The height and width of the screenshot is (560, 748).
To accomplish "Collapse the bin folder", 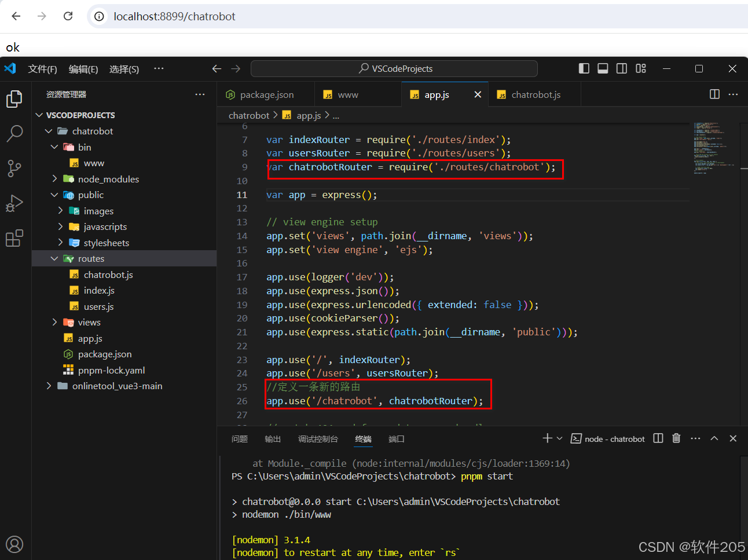I will click(54, 147).
